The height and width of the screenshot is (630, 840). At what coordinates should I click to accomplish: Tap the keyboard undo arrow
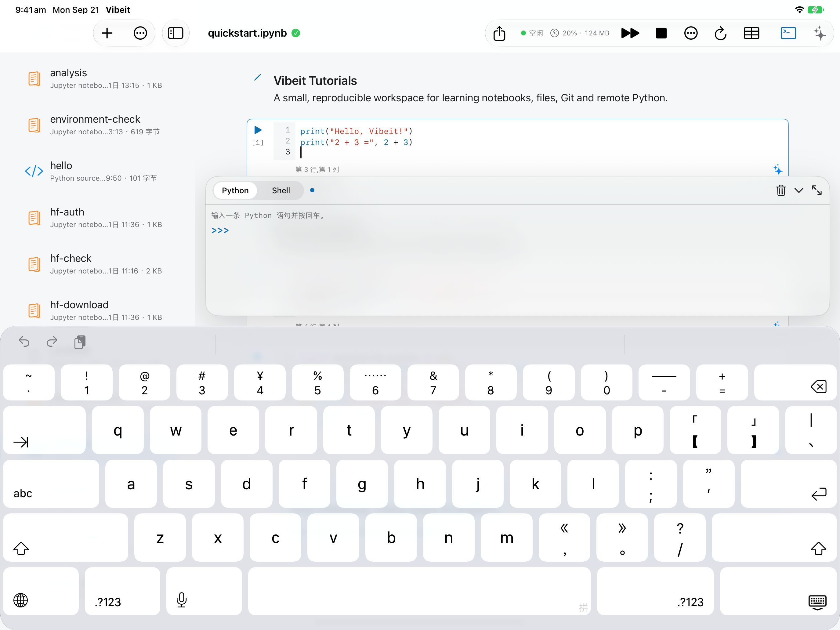point(24,342)
